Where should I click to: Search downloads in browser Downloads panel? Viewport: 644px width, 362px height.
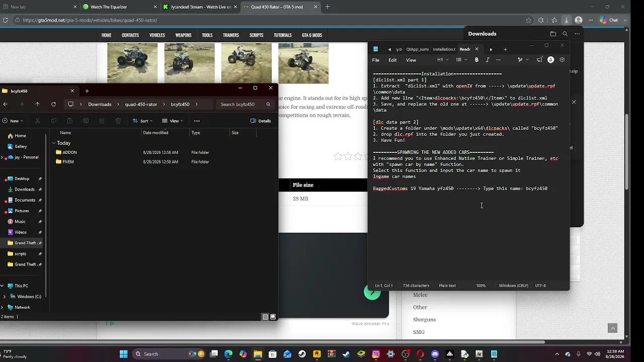[565, 34]
